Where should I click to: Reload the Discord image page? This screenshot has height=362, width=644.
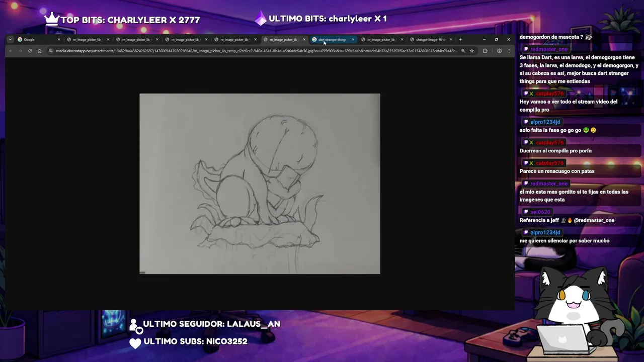(x=30, y=51)
